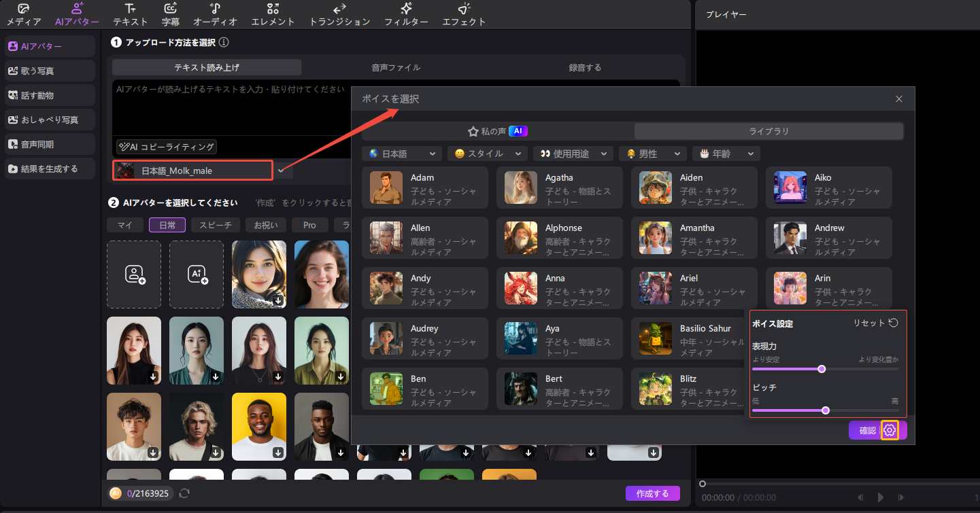This screenshot has width=980, height=513.
Task: Switch to 私の声 tab
Action: coord(498,131)
